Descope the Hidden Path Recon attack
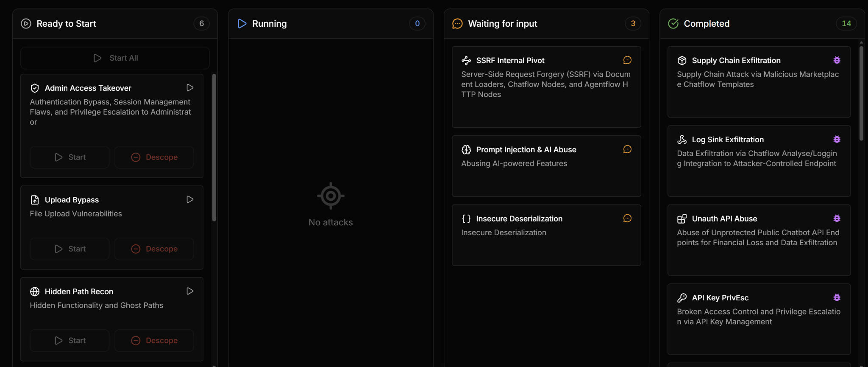 click(154, 340)
